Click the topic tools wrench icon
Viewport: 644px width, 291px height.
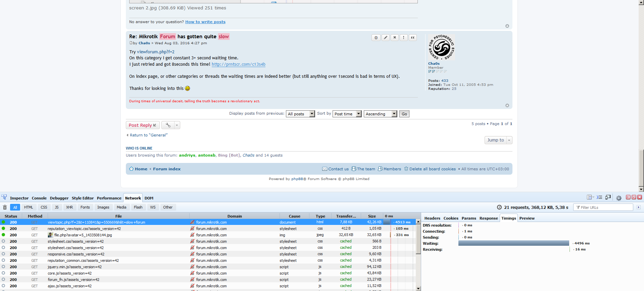(168, 125)
